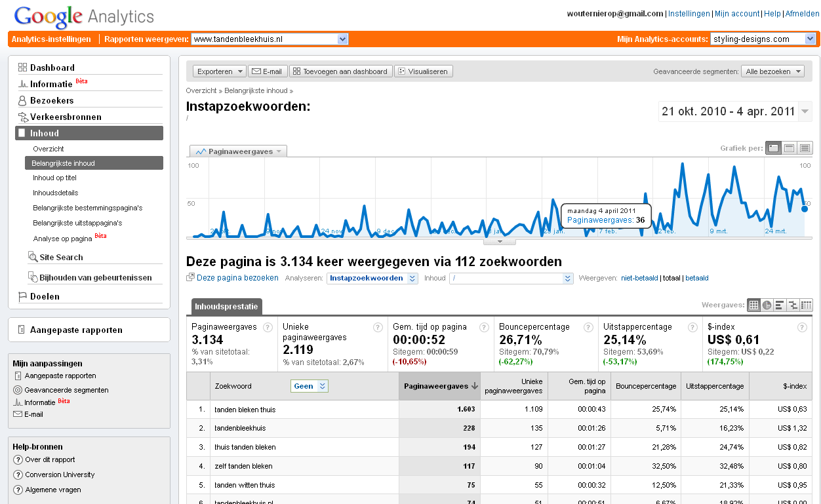The width and height of the screenshot is (821, 504).
Task: Click Analytics-instellingen in orange bar
Action: 51,39
